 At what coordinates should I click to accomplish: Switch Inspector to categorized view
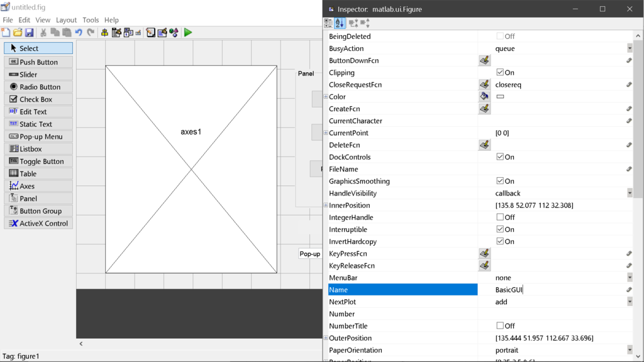328,23
